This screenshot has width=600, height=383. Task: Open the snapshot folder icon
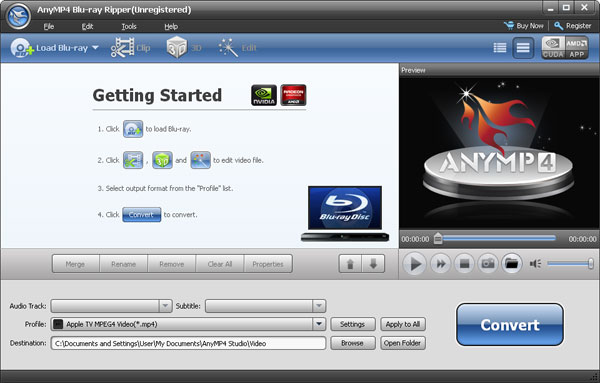click(x=512, y=264)
